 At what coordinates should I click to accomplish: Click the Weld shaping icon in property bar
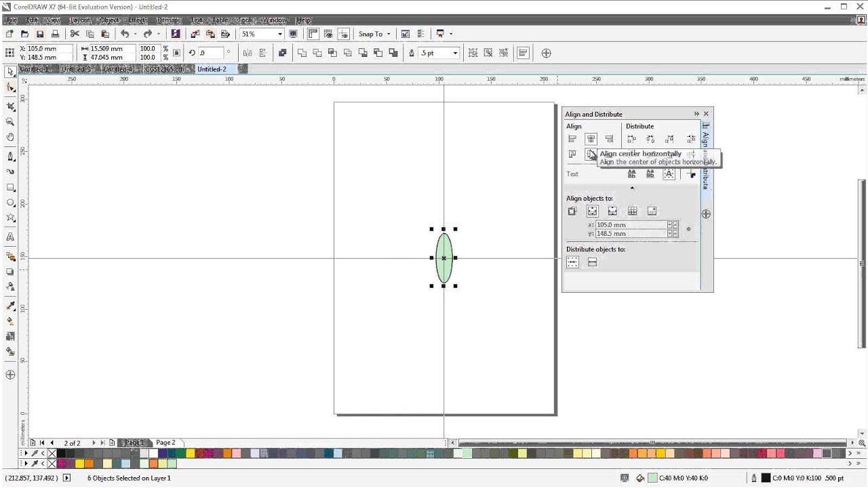pos(302,53)
